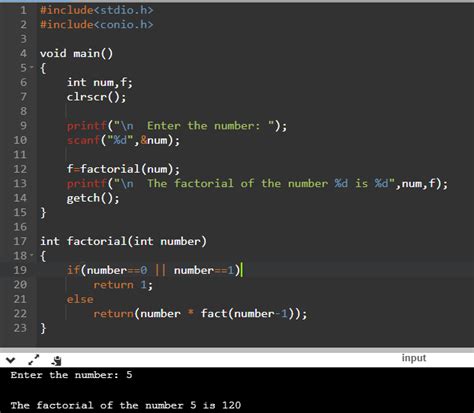Click the printf 'The factorial of the number' line
Screen dimensions: 474x413
click(x=257, y=183)
